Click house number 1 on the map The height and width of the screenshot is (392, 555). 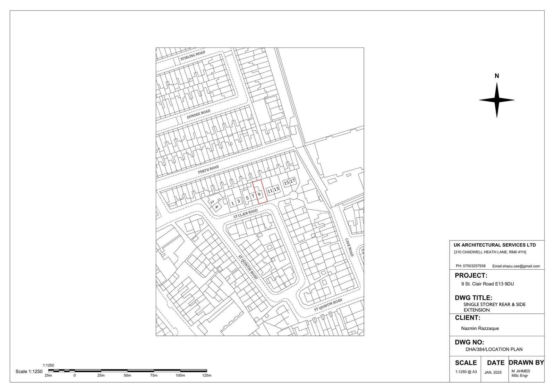[x=232, y=203]
